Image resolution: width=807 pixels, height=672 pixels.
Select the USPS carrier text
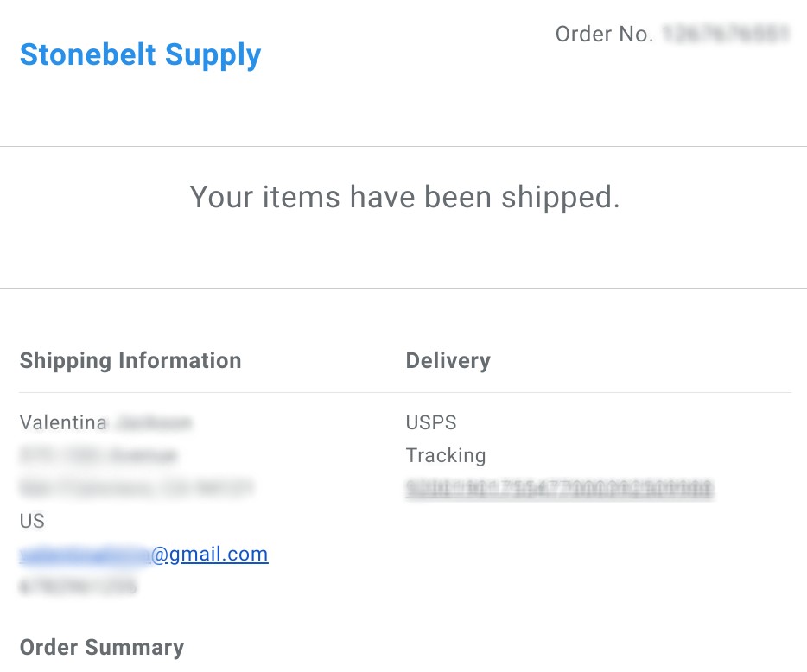click(431, 422)
